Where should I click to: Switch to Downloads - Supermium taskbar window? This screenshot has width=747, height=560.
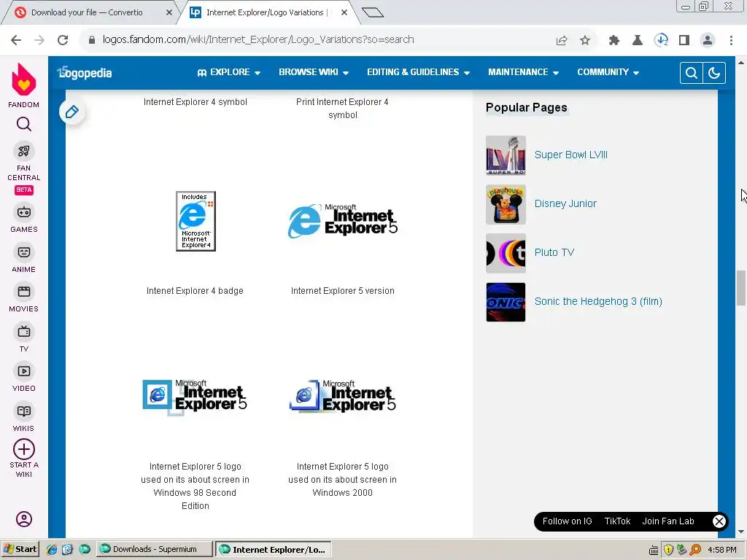coord(155,550)
